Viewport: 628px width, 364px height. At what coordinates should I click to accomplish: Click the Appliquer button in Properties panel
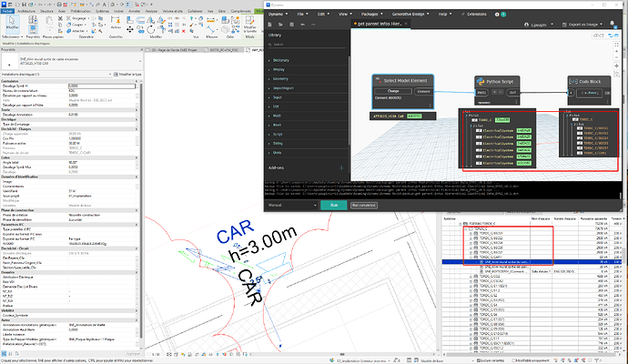click(x=133, y=354)
